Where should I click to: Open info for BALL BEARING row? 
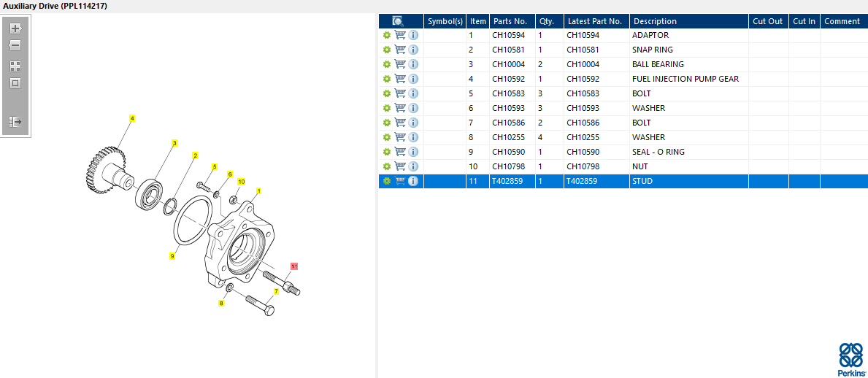[413, 64]
